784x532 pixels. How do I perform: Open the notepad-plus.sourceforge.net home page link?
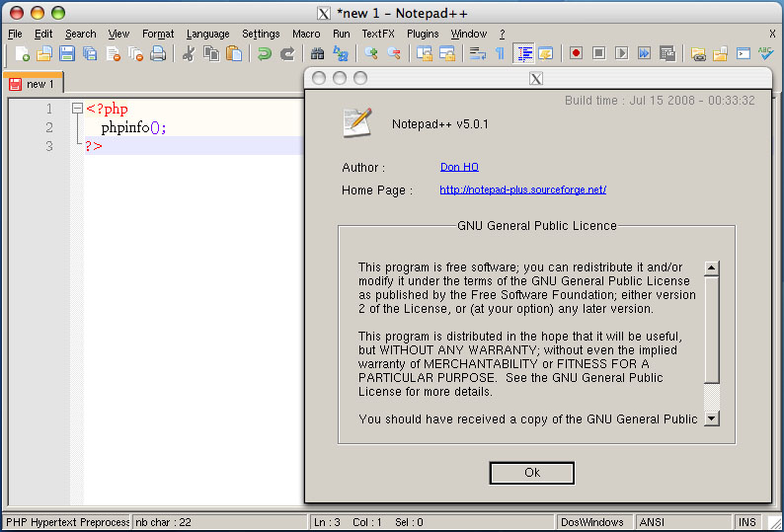click(x=522, y=190)
